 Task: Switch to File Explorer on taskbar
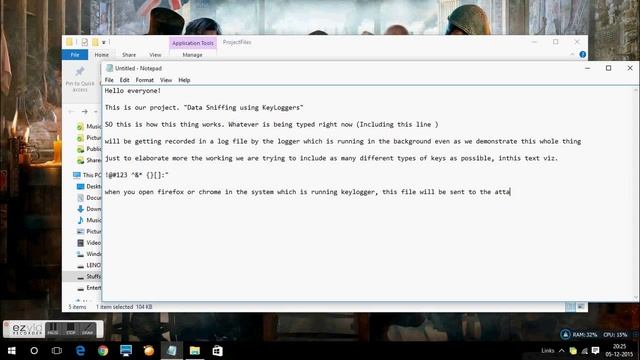[195, 351]
